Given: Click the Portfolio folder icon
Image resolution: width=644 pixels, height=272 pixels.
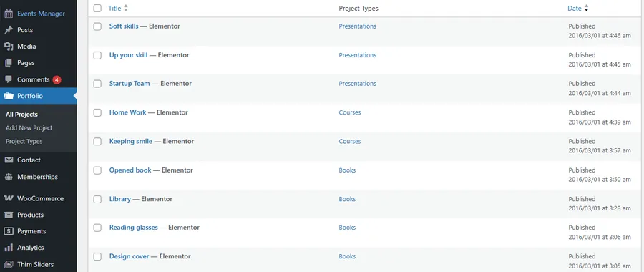Looking at the screenshot, I should [9, 96].
